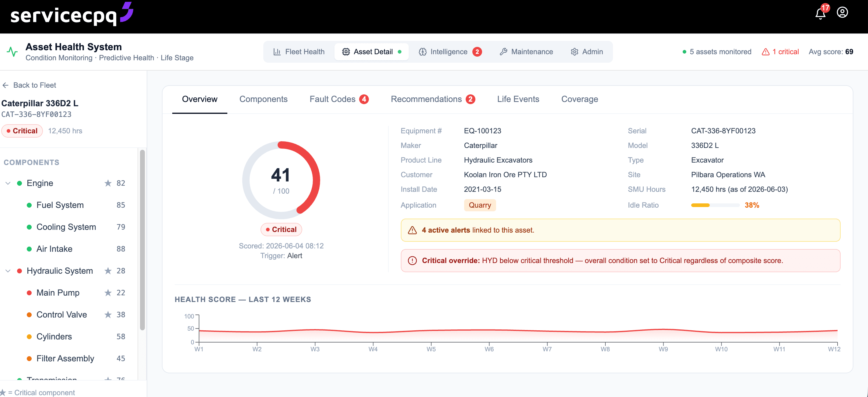Select the Overview tab
868x397 pixels.
tap(199, 99)
